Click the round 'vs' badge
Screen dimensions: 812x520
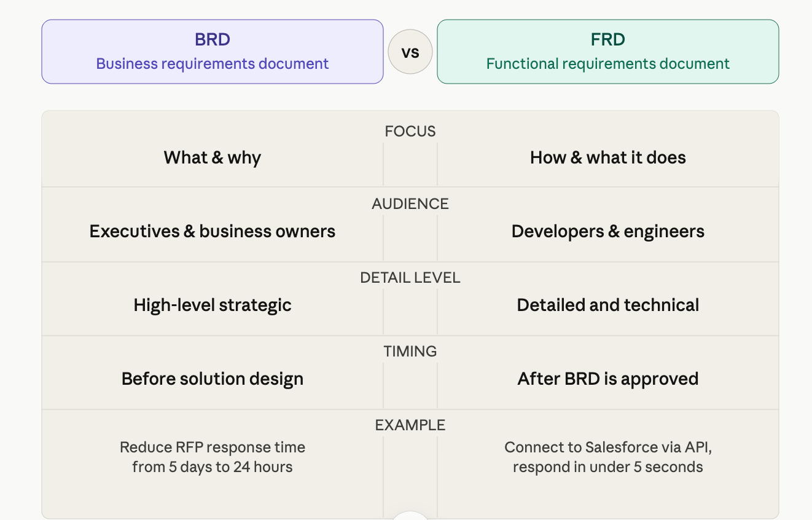click(x=410, y=52)
